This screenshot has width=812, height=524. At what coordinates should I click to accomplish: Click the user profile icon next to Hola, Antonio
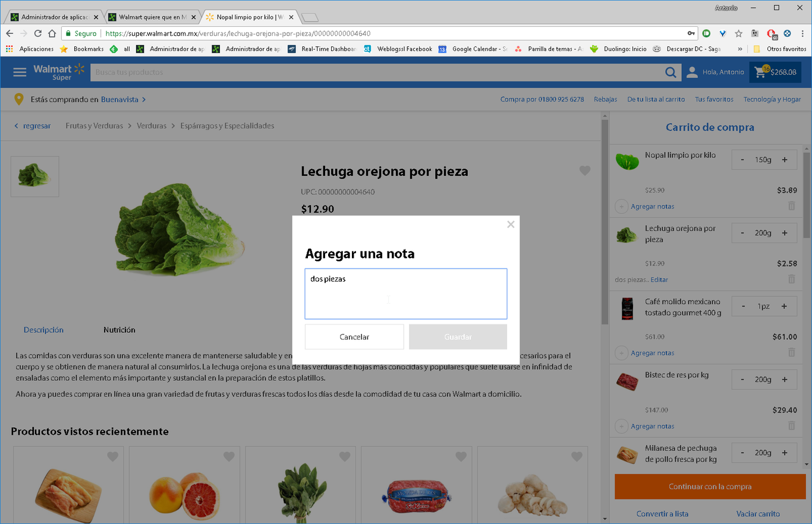[691, 72]
